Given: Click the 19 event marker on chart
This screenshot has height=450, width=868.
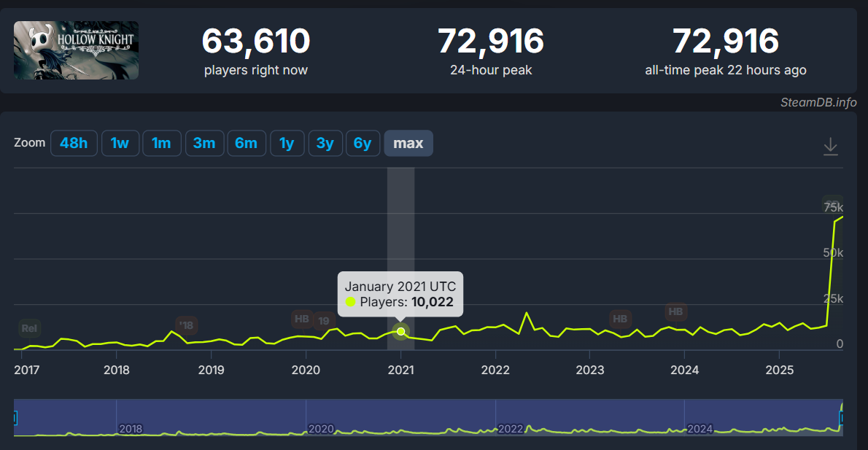Looking at the screenshot, I should pos(324,321).
